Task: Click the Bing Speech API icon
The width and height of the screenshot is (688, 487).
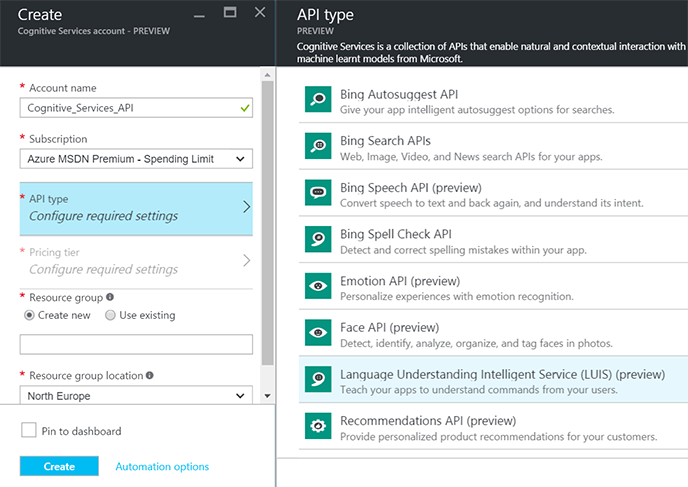Action: [318, 193]
